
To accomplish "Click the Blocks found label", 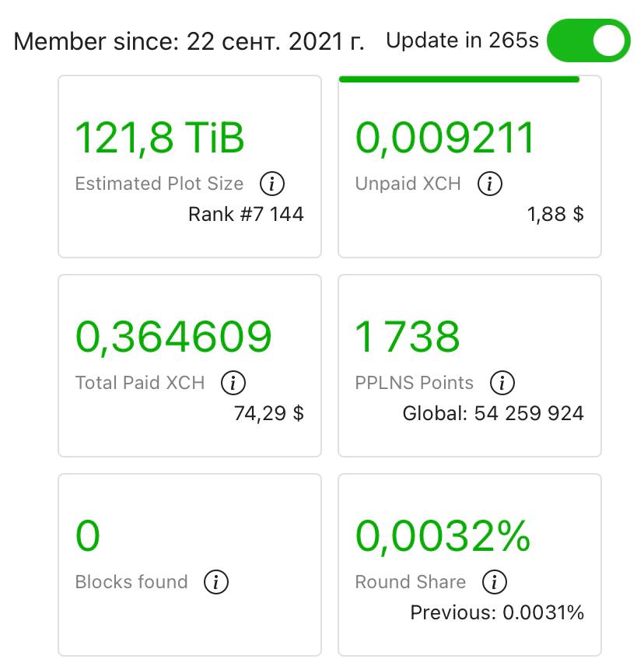I will [131, 582].
